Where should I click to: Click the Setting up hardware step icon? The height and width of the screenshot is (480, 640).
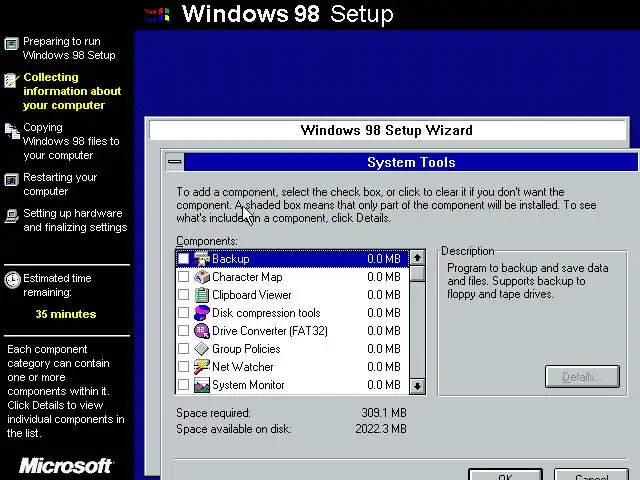click(11, 216)
